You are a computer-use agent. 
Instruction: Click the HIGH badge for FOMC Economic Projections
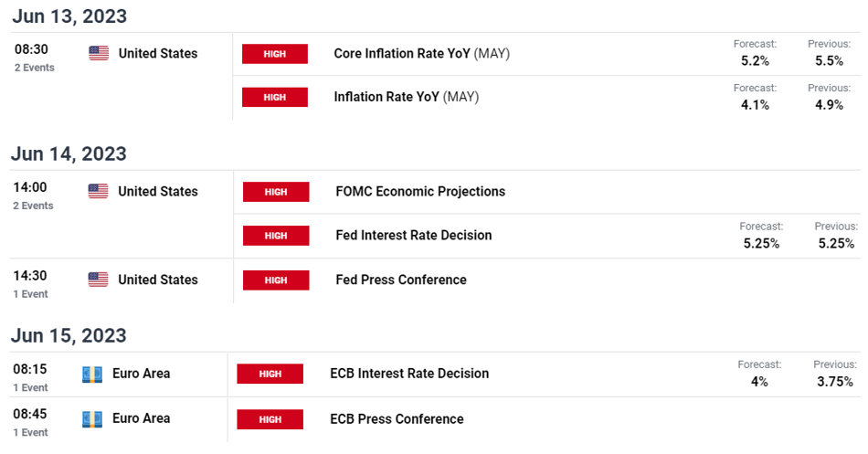click(x=276, y=192)
